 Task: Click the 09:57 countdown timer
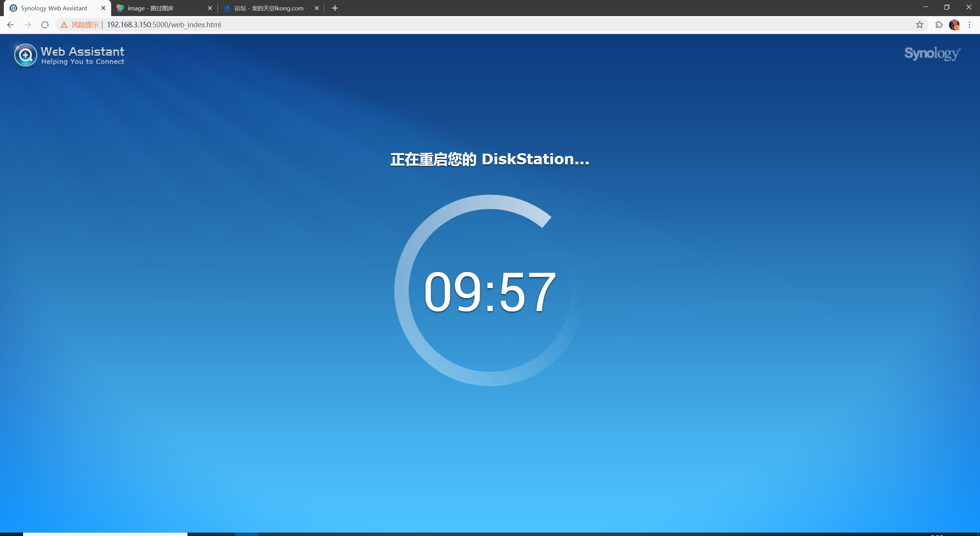(490, 291)
